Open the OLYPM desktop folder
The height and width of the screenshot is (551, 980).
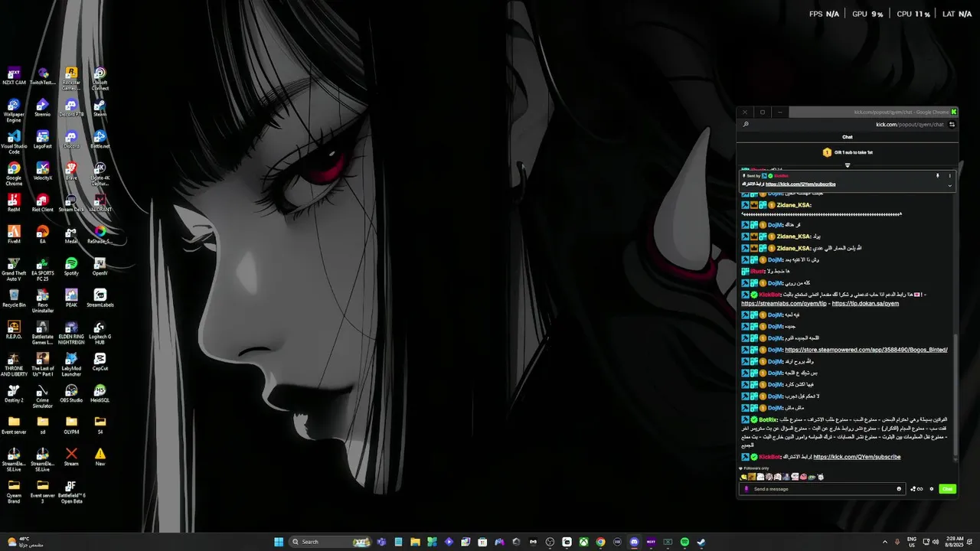tap(71, 425)
